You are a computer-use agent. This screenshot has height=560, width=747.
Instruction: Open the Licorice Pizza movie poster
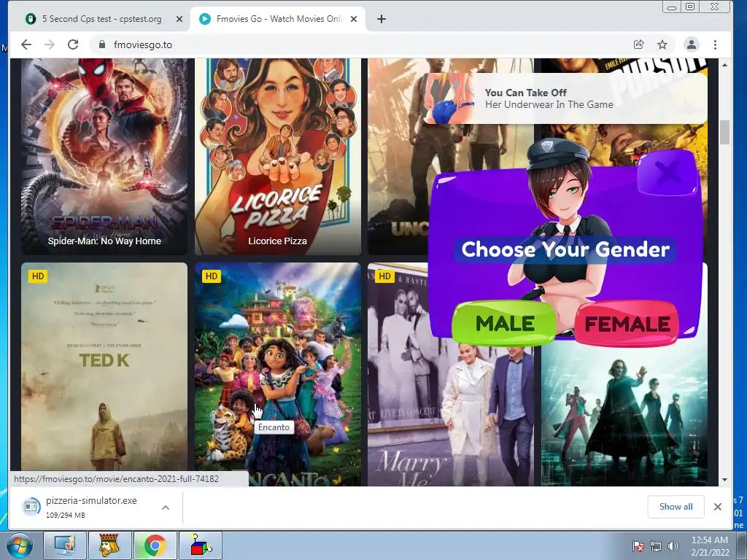278,157
